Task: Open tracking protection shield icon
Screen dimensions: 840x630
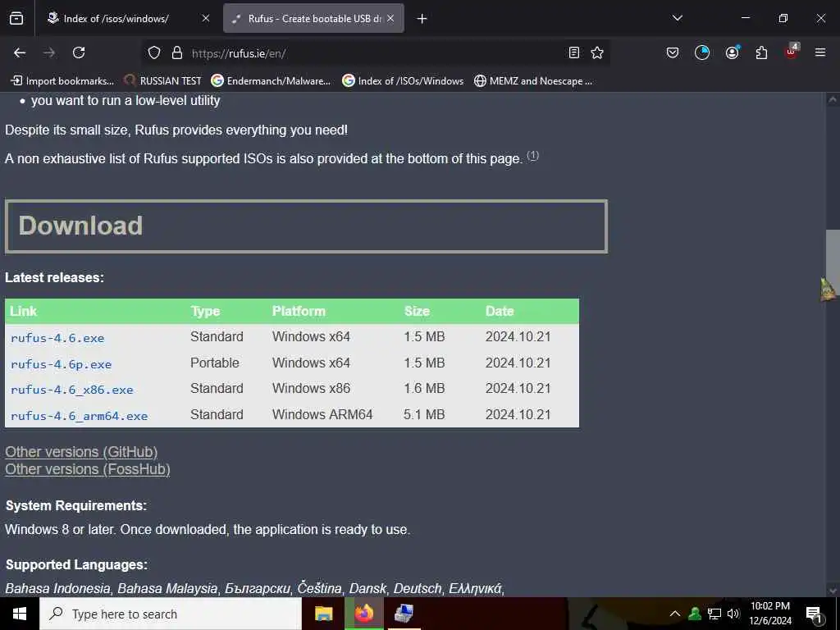Action: tap(154, 52)
